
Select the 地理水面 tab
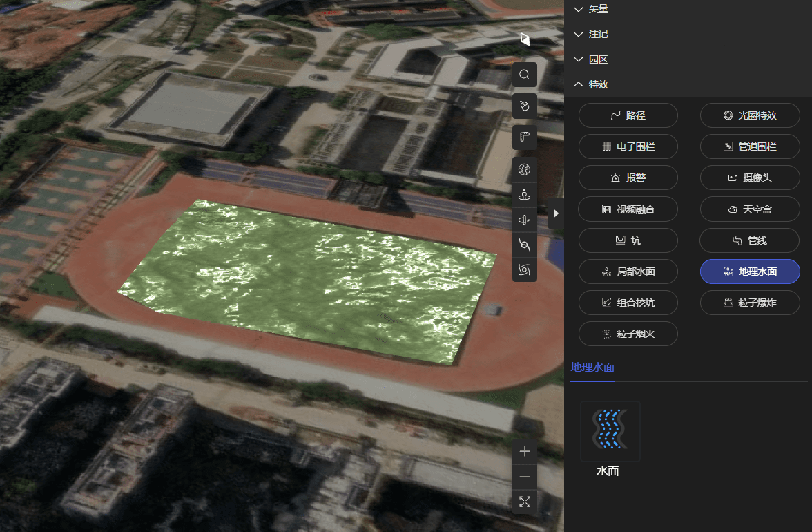click(x=592, y=367)
